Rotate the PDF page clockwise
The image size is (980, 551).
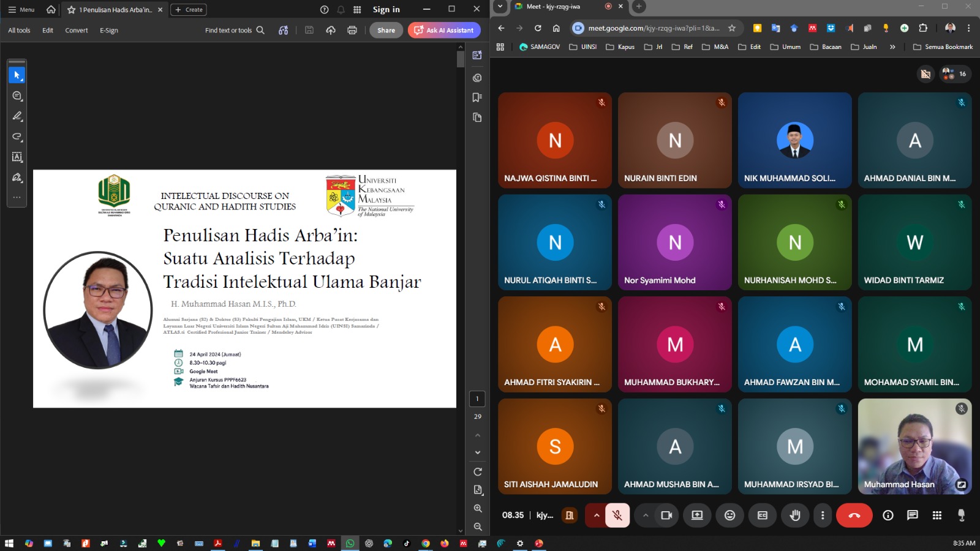pos(478,472)
